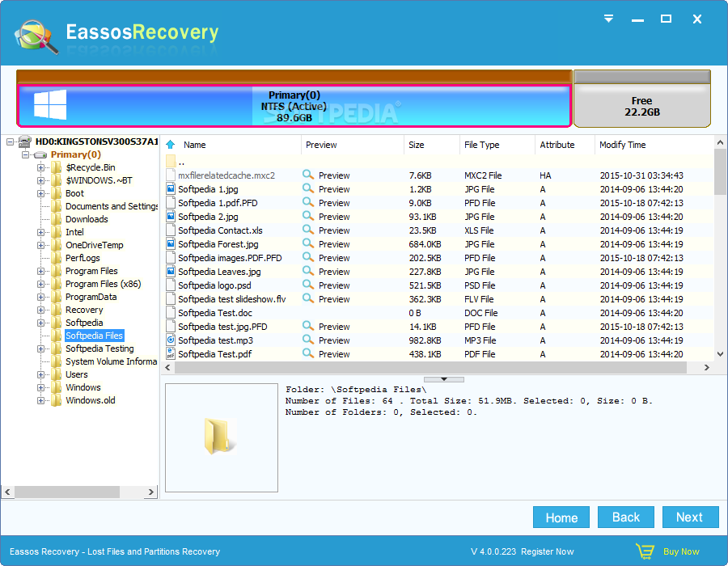Open the title bar options menu arrow
Image resolution: width=728 pixels, height=566 pixels.
coord(608,19)
